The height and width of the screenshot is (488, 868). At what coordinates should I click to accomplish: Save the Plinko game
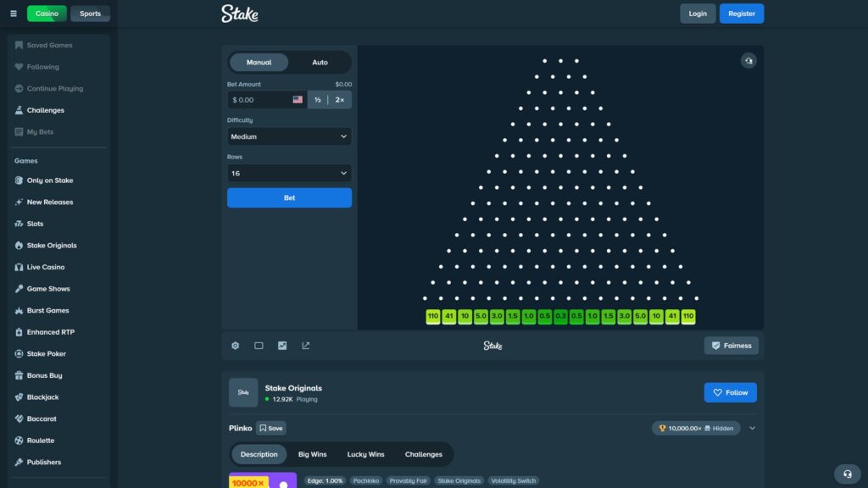270,428
